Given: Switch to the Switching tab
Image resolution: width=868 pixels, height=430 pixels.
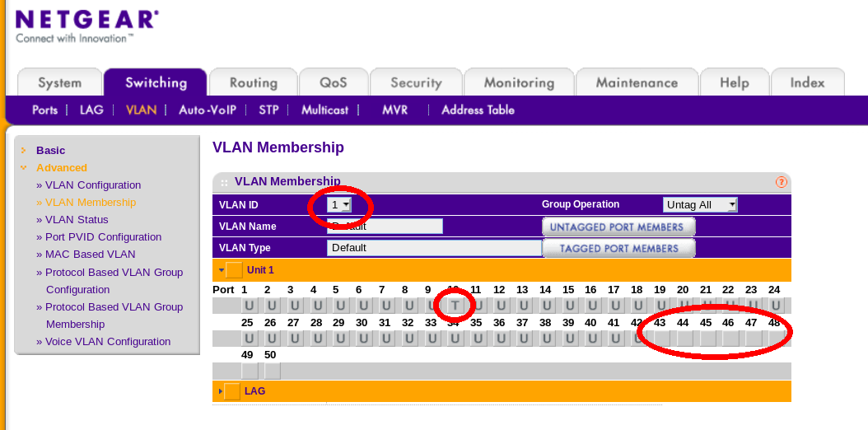Looking at the screenshot, I should click(156, 82).
